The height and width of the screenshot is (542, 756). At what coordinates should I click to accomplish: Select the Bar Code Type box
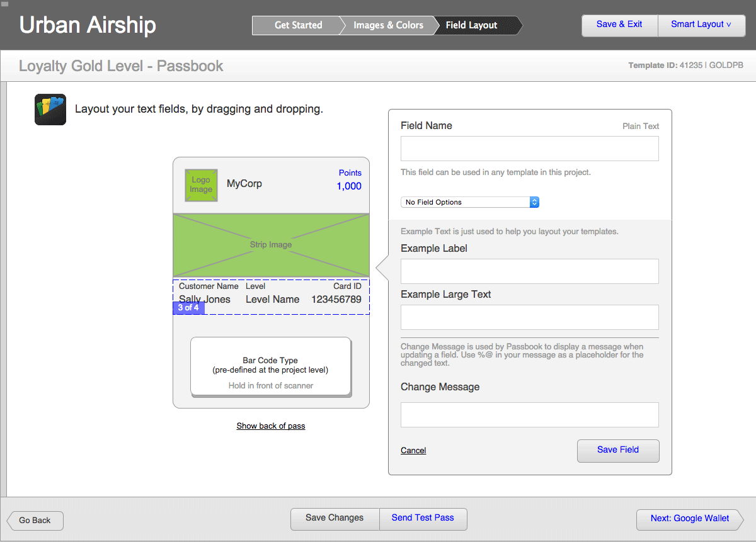(271, 367)
